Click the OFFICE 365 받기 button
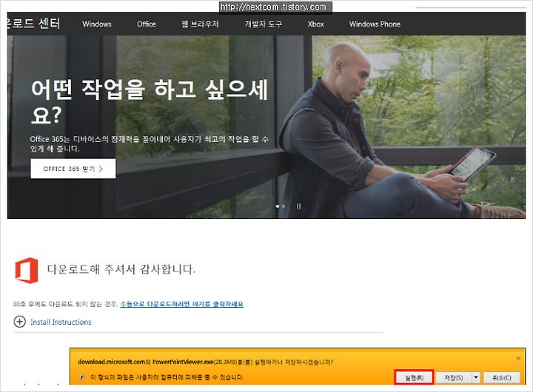Viewport: 533px width, 392px height. tap(73, 169)
